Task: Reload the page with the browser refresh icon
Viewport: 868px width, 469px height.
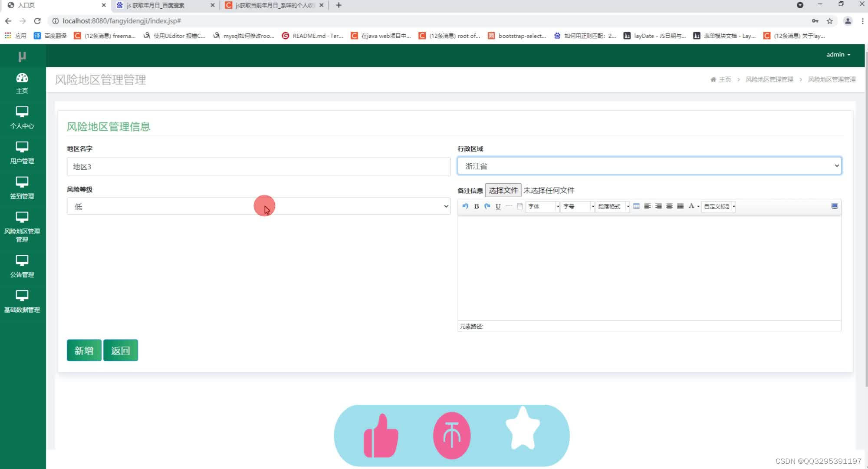Action: [37, 21]
